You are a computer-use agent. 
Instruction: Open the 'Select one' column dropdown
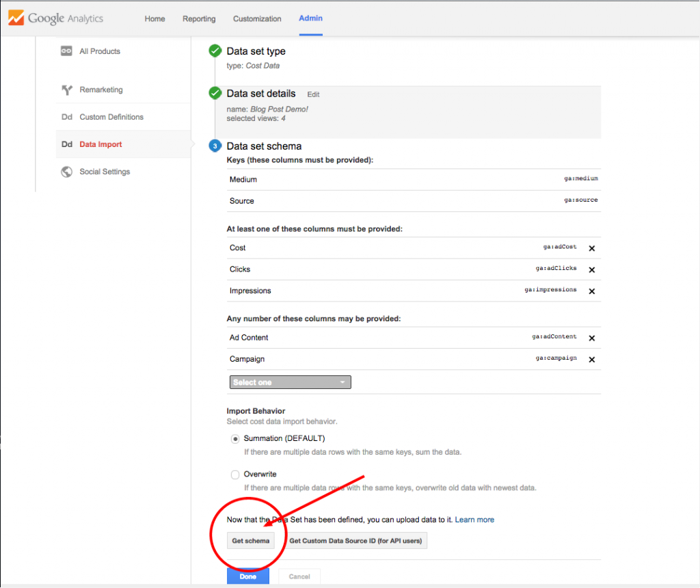coord(290,382)
